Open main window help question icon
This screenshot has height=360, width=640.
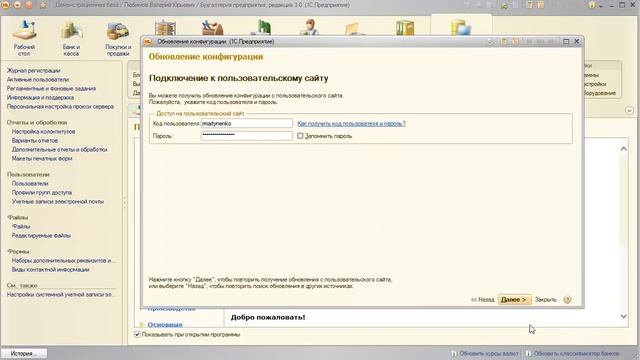(591, 5)
